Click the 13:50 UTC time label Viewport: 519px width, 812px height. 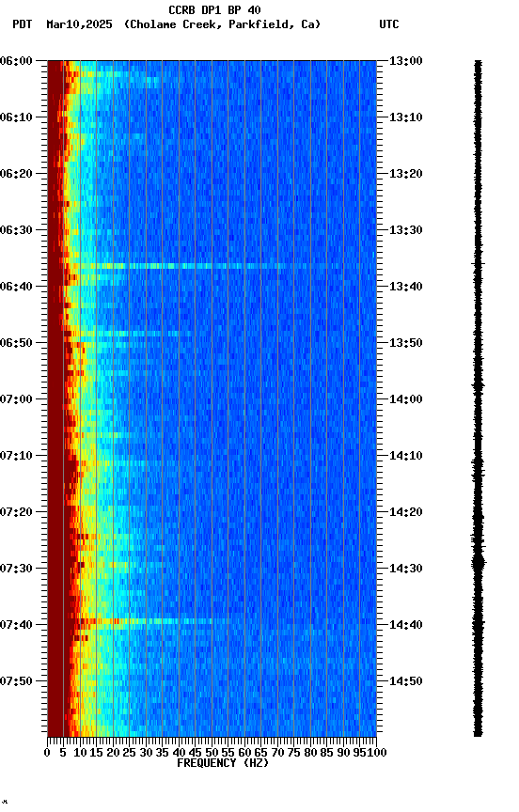(406, 343)
